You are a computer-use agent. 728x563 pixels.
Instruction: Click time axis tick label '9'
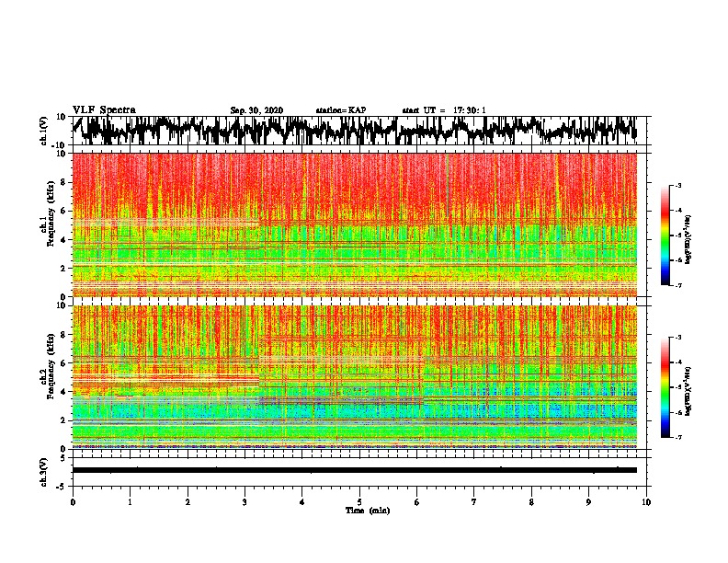tap(588, 502)
